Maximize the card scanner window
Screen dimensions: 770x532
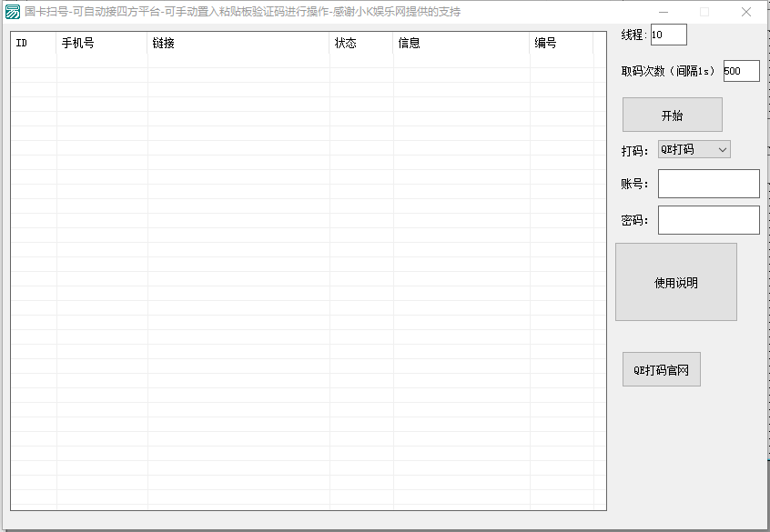(704, 12)
